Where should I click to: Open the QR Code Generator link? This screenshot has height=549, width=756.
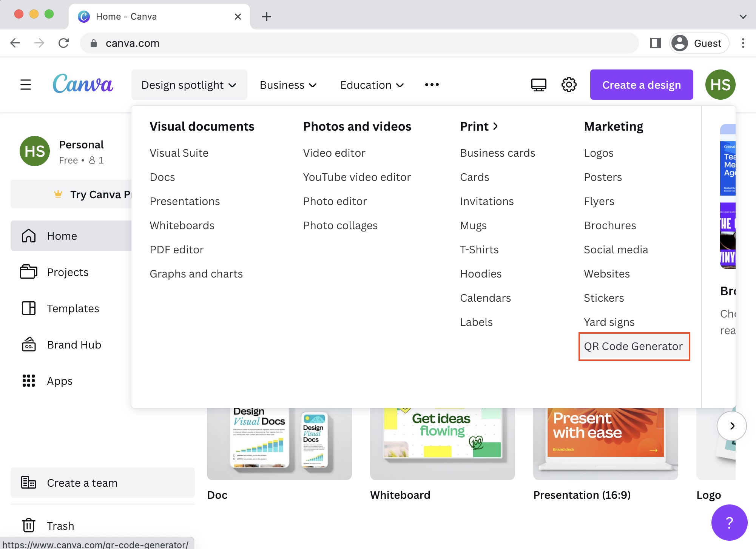[x=633, y=346]
